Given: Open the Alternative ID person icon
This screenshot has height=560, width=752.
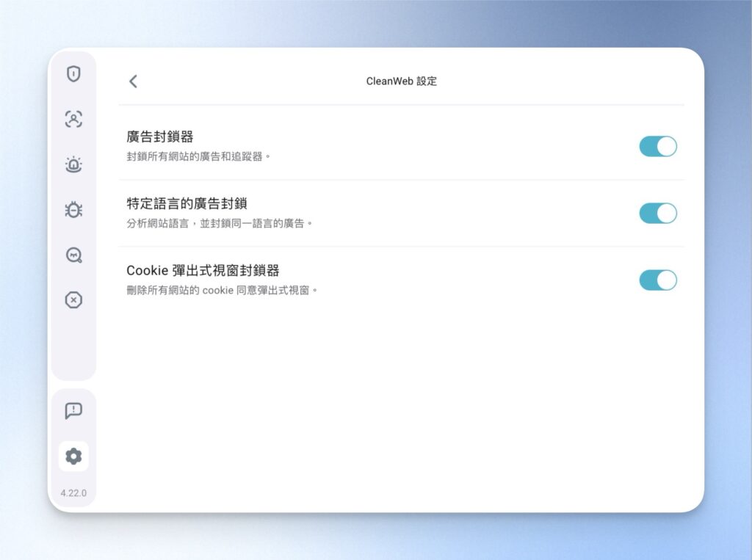Looking at the screenshot, I should point(73,119).
